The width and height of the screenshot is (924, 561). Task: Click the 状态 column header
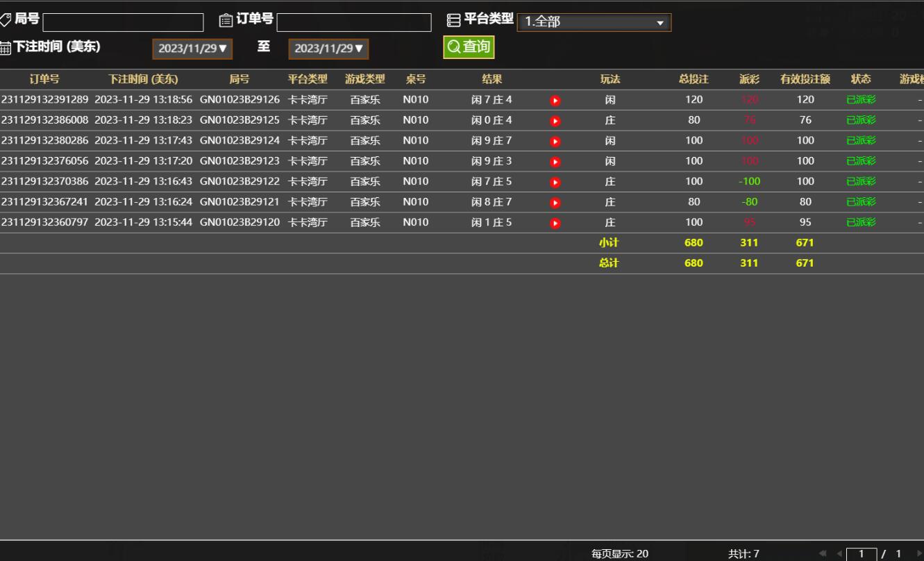click(x=861, y=80)
